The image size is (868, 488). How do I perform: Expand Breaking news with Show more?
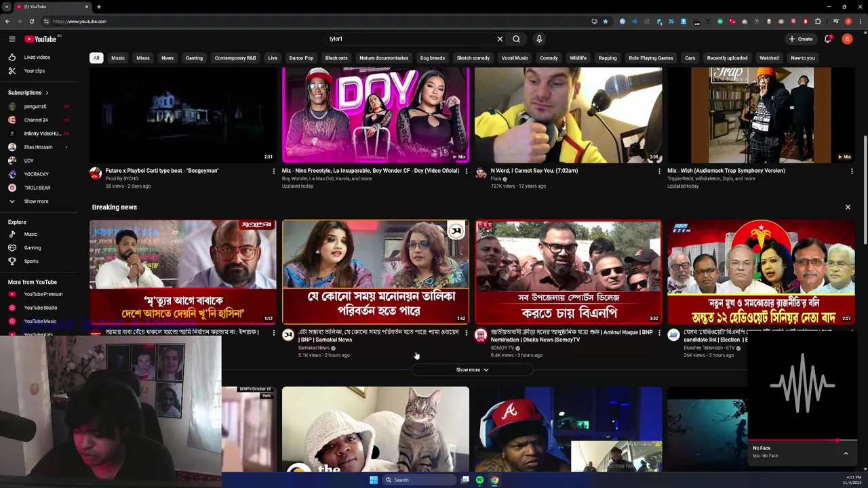point(472,370)
